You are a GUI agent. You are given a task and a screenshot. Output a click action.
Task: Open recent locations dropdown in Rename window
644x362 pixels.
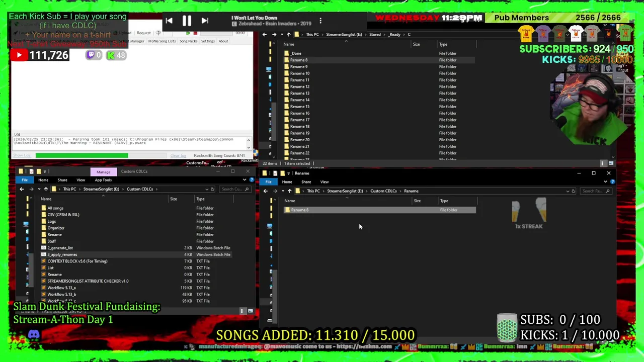tap(283, 191)
